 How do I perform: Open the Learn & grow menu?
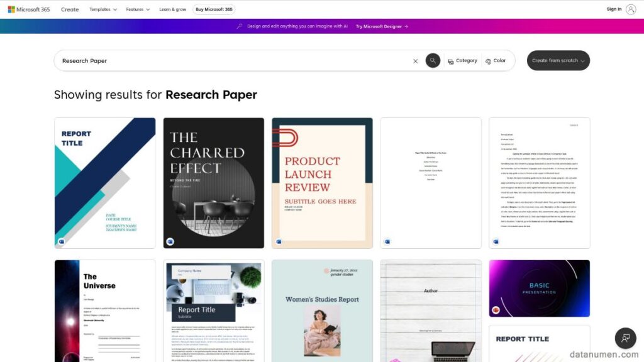(172, 9)
